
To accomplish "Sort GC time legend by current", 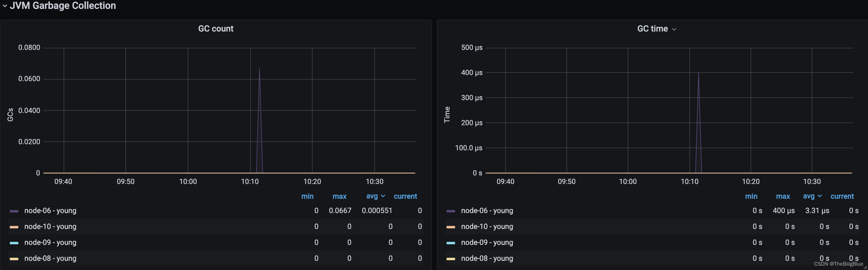I will (842, 196).
